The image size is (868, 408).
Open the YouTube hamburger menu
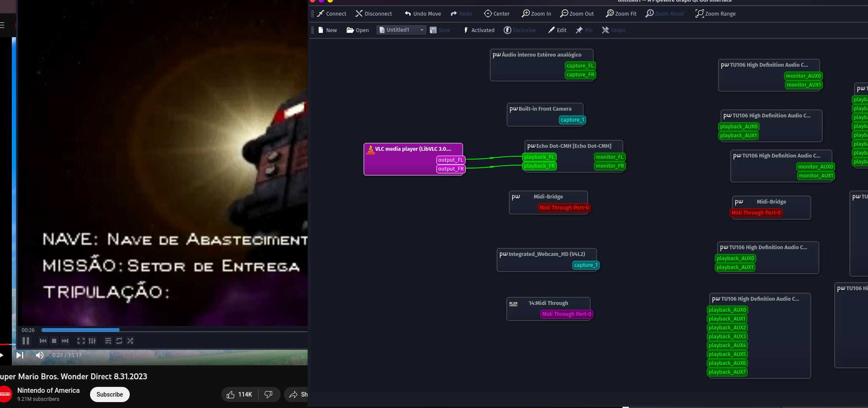click(x=2, y=25)
